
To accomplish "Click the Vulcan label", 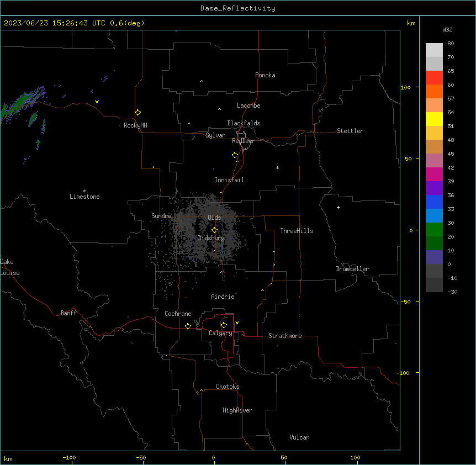I will point(300,437).
